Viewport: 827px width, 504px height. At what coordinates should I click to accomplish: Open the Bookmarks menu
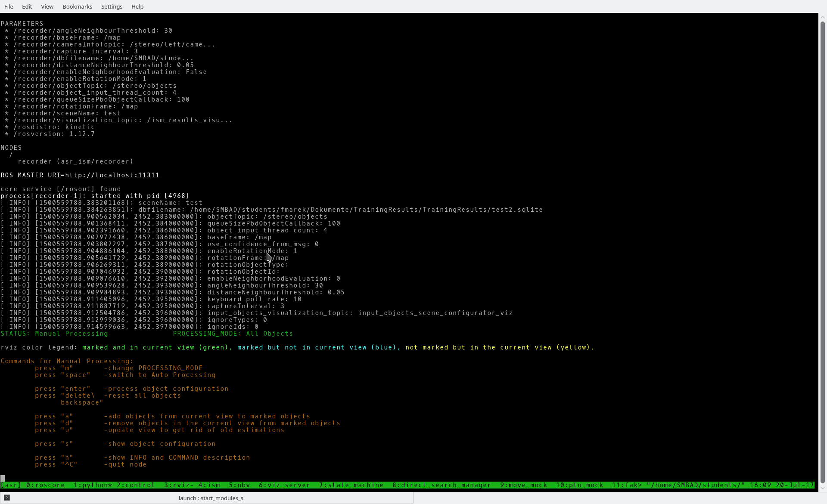click(77, 6)
